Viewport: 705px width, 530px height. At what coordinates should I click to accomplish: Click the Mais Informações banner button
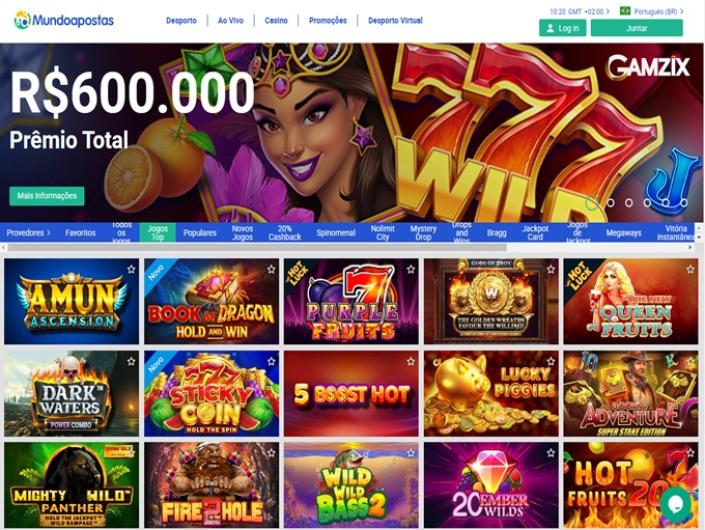click(x=47, y=196)
